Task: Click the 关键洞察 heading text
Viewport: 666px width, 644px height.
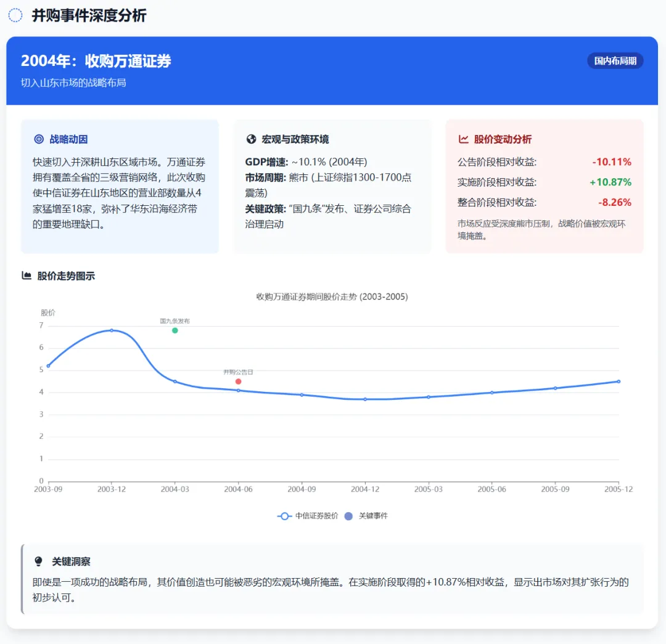Action: point(71,561)
